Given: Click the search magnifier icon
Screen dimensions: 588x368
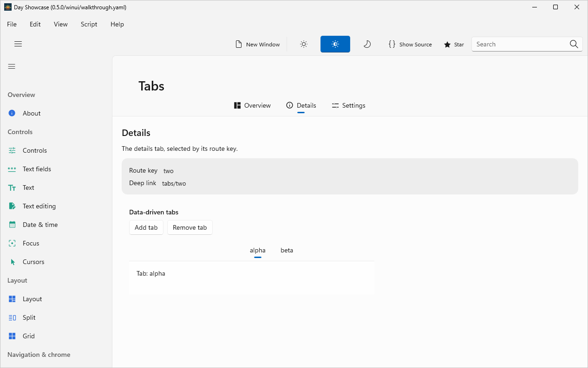Looking at the screenshot, I should click(574, 44).
